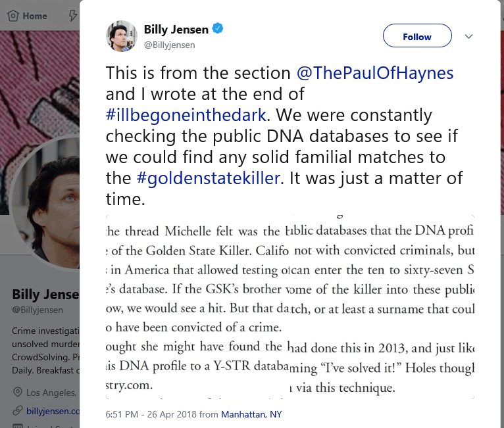Click Billy Jensen's avatar in the tweet

pyautogui.click(x=121, y=36)
